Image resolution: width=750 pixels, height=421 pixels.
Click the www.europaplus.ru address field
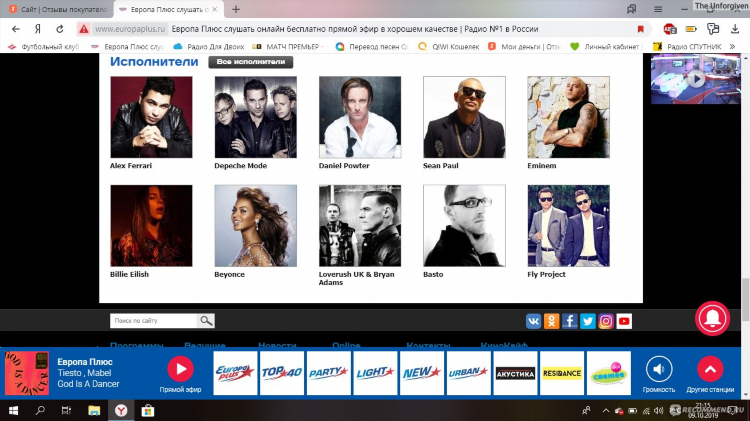pyautogui.click(x=130, y=29)
